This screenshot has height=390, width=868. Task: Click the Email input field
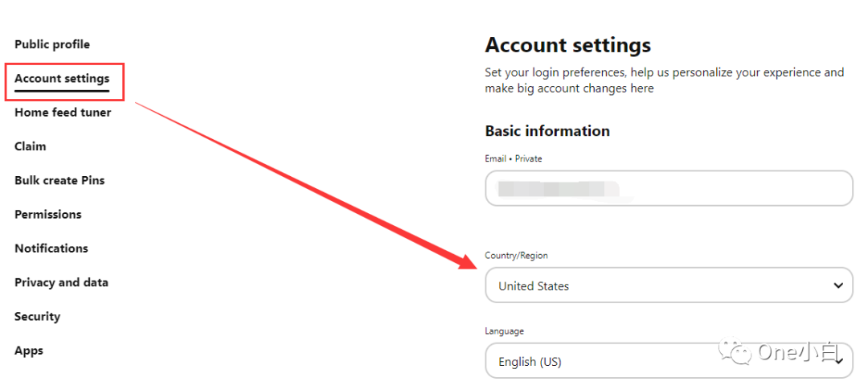point(669,188)
